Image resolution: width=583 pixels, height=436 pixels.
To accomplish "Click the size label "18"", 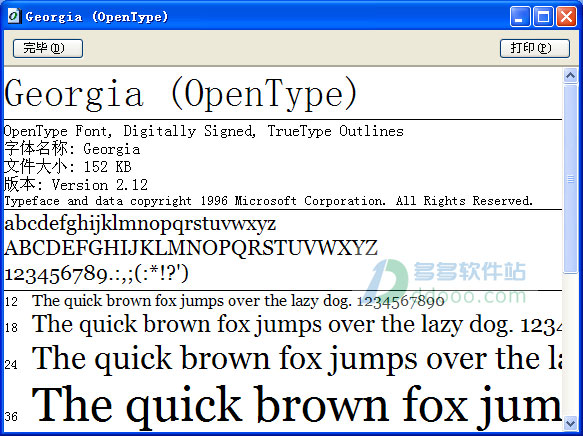I will pyautogui.click(x=11, y=327).
